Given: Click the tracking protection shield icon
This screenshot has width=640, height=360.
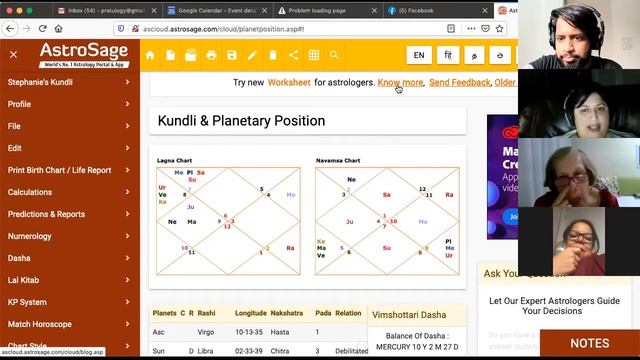Looking at the screenshot, I should (x=121, y=29).
